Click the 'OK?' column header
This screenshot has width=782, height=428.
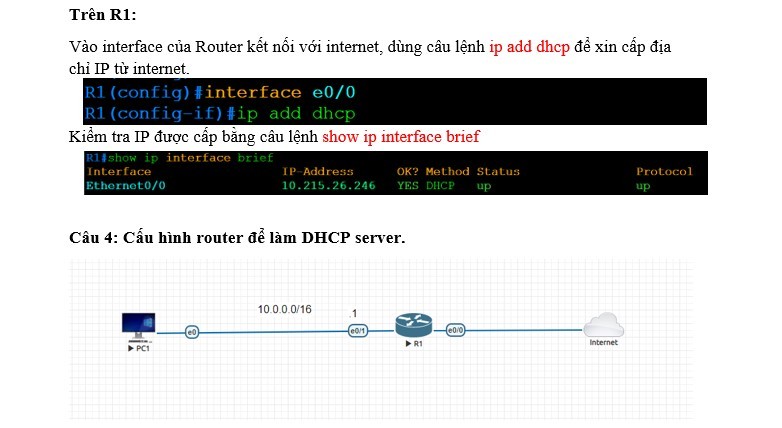coord(407,172)
